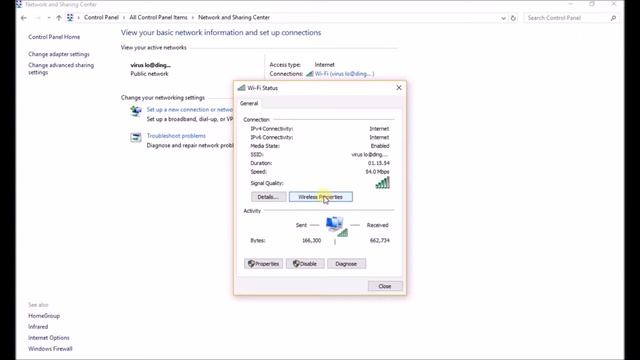
Task: Open connection Details in Wi-Fi Status
Action: click(268, 197)
